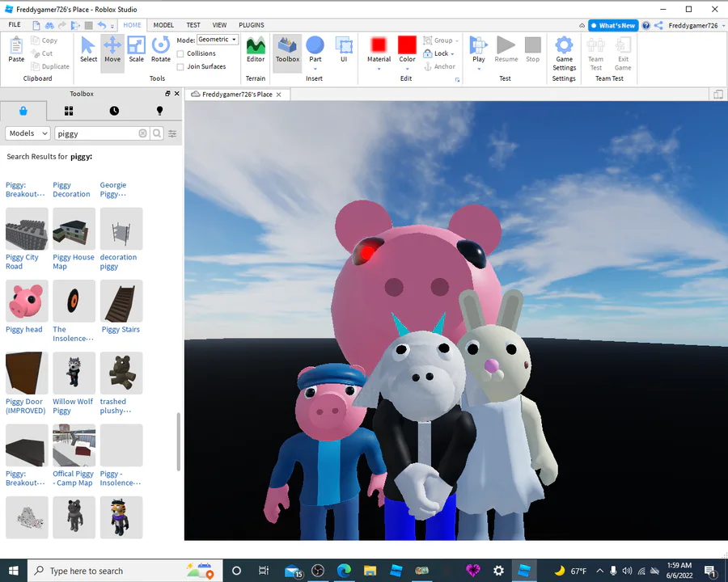The height and width of the screenshot is (582, 728).
Task: Enable the Collisions checkbox
Action: [180, 54]
